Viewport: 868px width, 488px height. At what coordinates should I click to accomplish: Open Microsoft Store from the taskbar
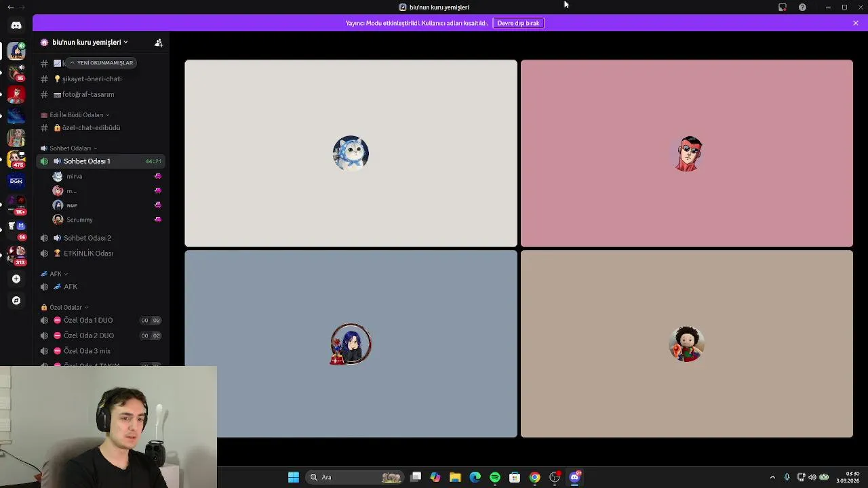515,477
